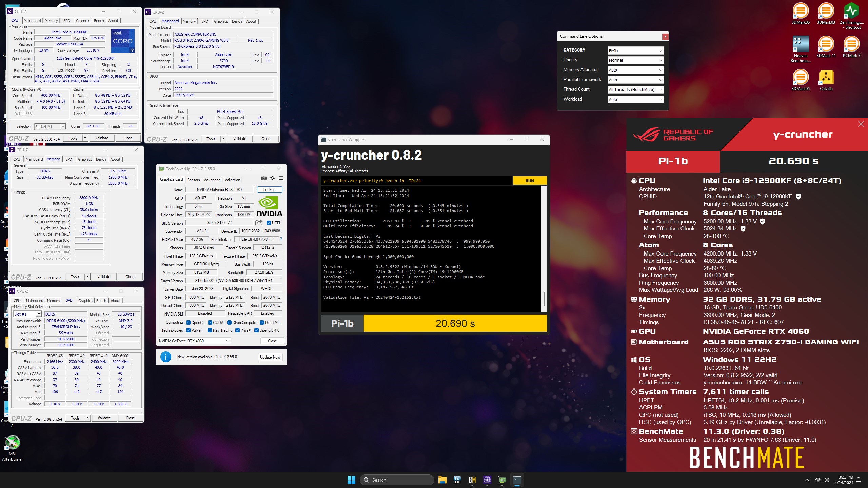Close the BenchMate result panel
The image size is (868, 488).
pos(861,124)
